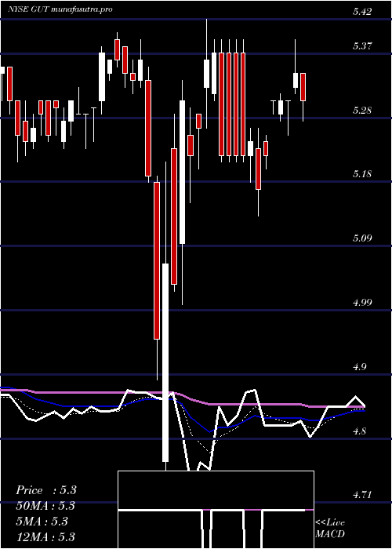Click the <<Live MACD label

coord(330,528)
